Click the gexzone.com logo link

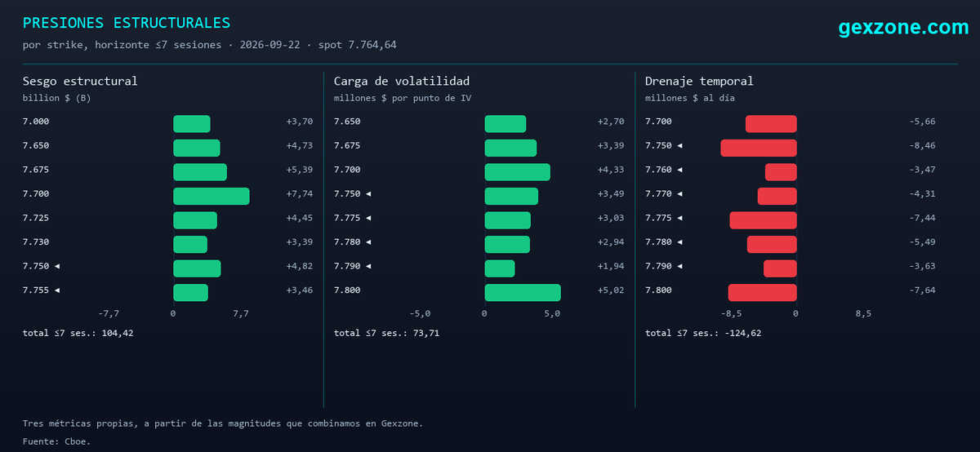pyautogui.click(x=903, y=28)
